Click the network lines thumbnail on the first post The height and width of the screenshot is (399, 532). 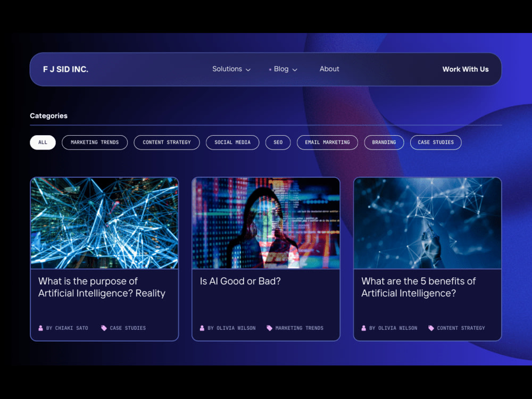pos(104,223)
